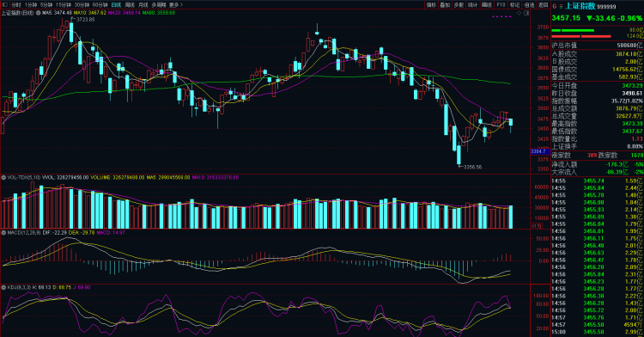
Task: Select the 5分钟 period tab
Action: [46, 5]
